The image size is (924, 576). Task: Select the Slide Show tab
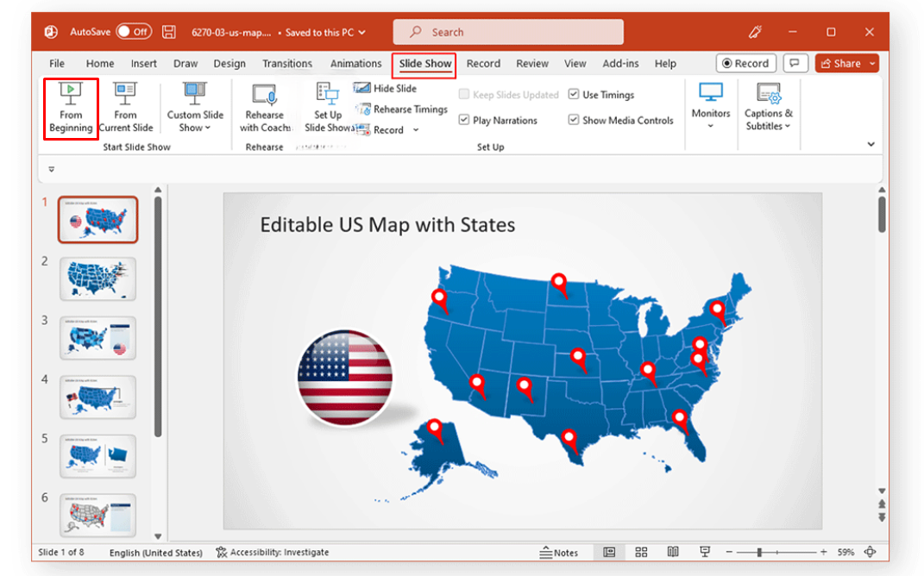tap(424, 64)
